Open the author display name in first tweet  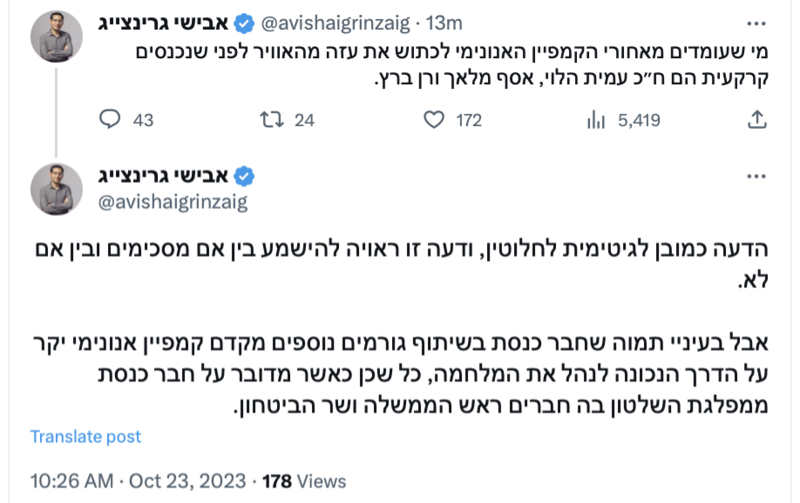(x=163, y=23)
